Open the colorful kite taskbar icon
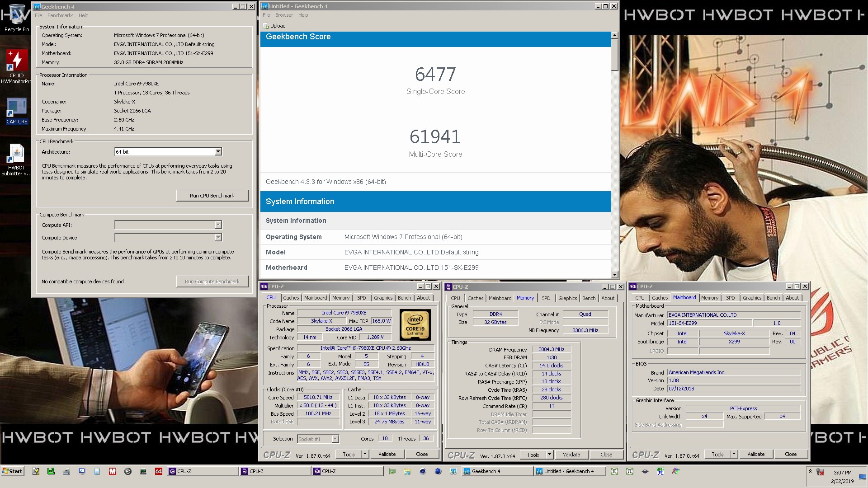This screenshot has height=488, width=868. pyautogui.click(x=676, y=471)
